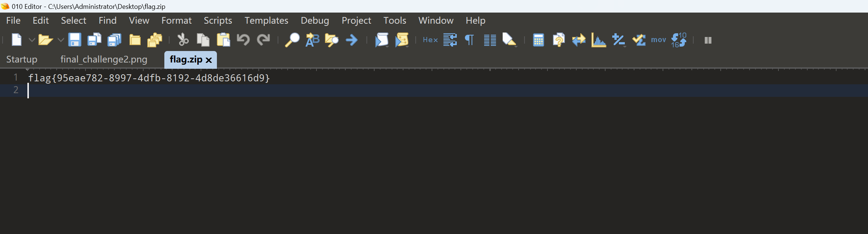The image size is (868, 234).
Task: Toggle show whitespace pilcrow icon
Action: (x=469, y=40)
